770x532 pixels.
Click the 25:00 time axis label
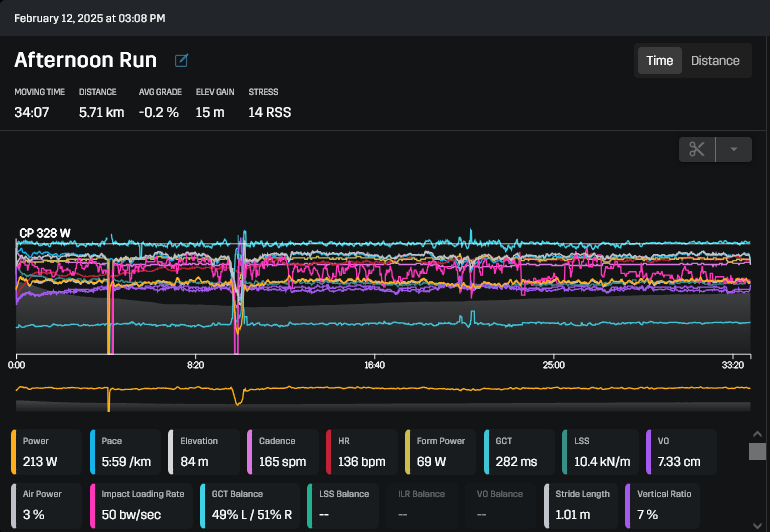pos(553,365)
